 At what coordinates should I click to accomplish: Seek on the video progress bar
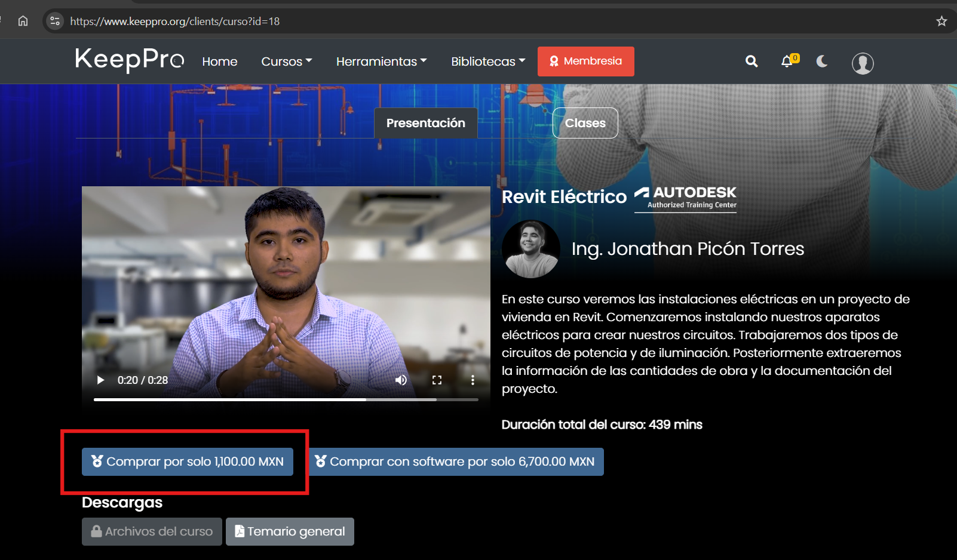[x=286, y=399]
